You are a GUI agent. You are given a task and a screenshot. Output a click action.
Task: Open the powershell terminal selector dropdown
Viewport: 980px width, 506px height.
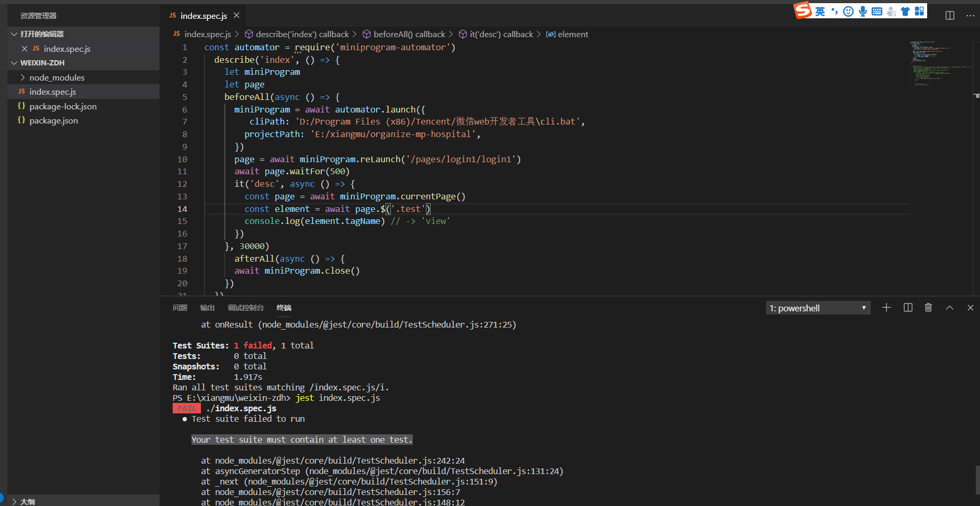coord(817,308)
